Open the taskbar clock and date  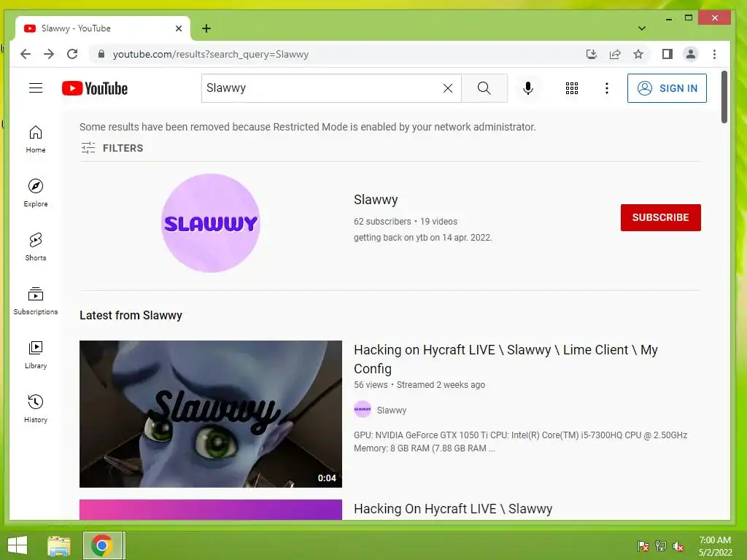coord(715,546)
